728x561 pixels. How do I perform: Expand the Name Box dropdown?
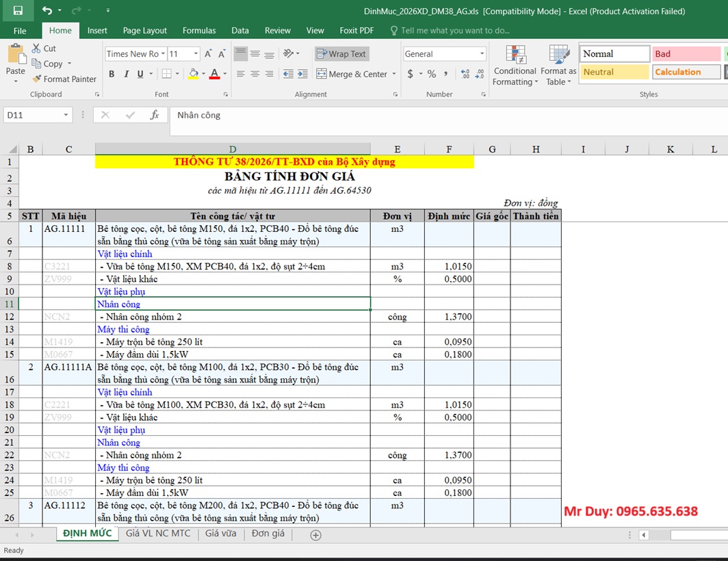click(x=66, y=115)
